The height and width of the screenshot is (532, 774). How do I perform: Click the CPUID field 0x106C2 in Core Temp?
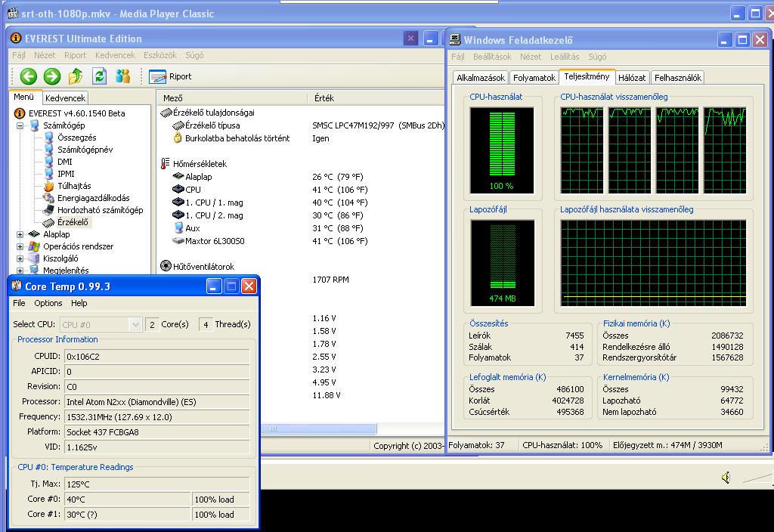point(157,357)
